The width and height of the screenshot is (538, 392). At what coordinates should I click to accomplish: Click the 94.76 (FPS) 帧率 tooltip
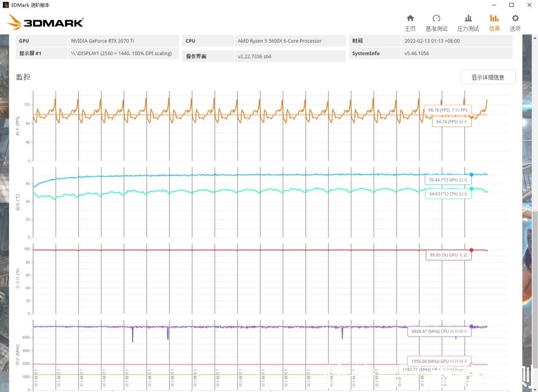click(x=452, y=122)
